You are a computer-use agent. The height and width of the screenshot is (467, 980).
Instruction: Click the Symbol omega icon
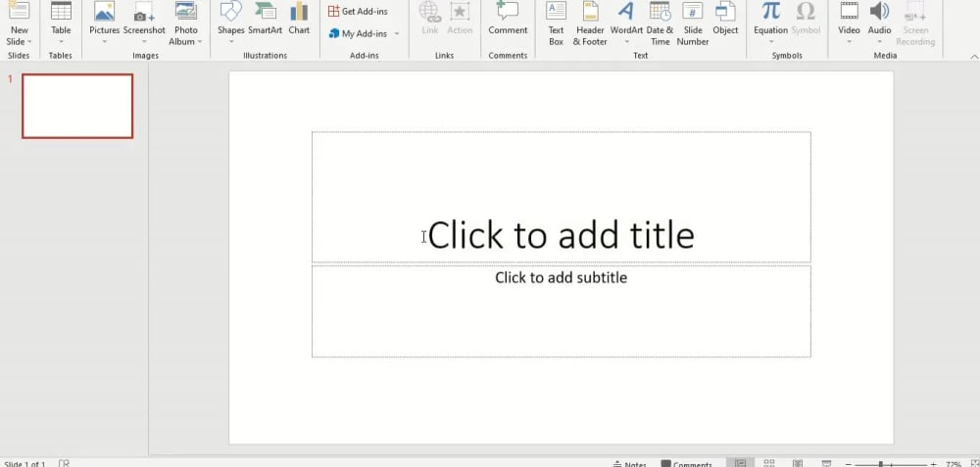click(x=806, y=11)
